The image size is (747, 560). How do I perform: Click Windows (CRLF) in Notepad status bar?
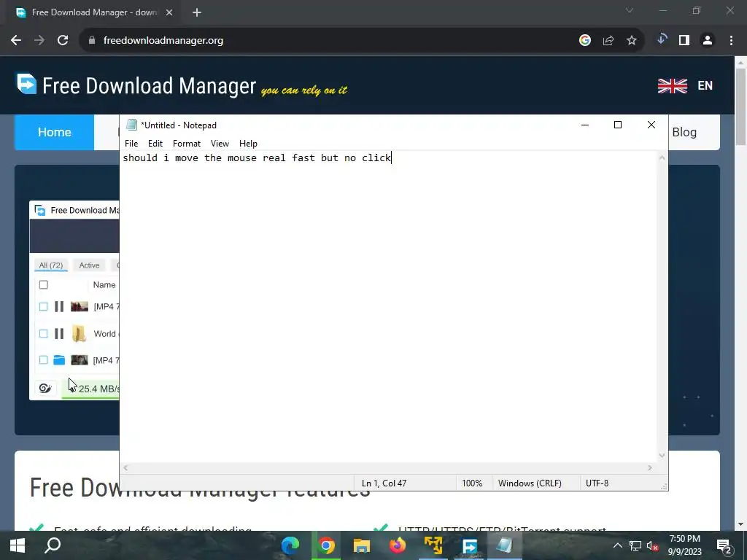530,483
